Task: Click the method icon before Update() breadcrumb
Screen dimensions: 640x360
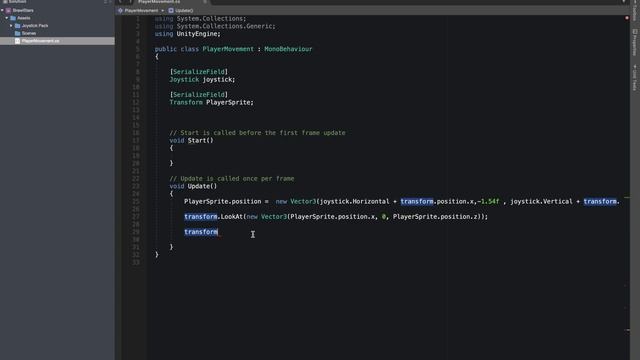Action: pos(171,11)
